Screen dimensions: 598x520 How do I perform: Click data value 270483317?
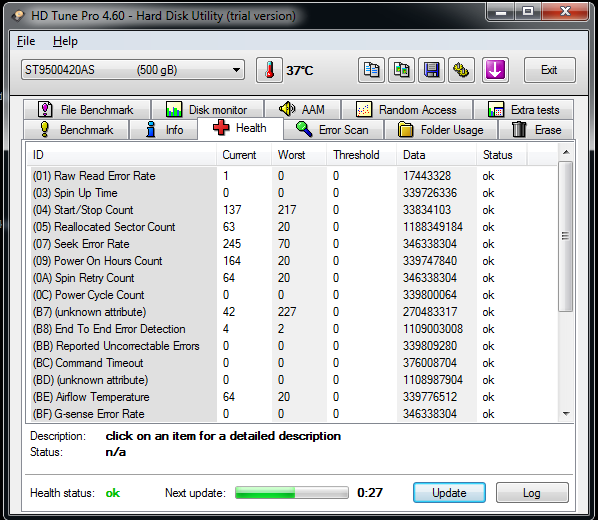pyautogui.click(x=430, y=312)
